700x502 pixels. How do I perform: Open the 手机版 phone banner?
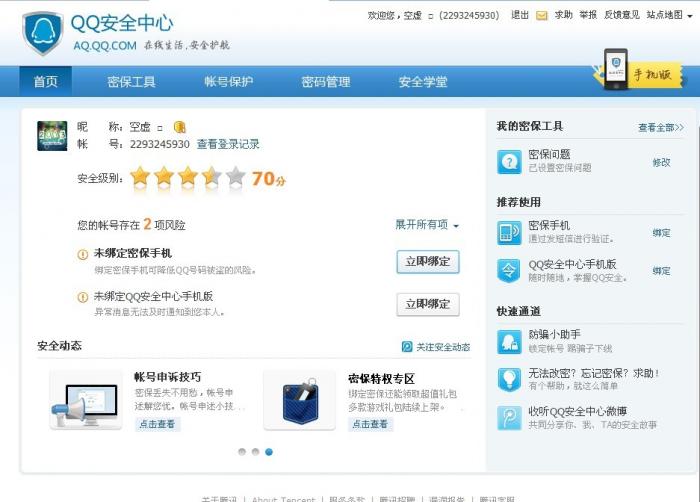tap(638, 71)
